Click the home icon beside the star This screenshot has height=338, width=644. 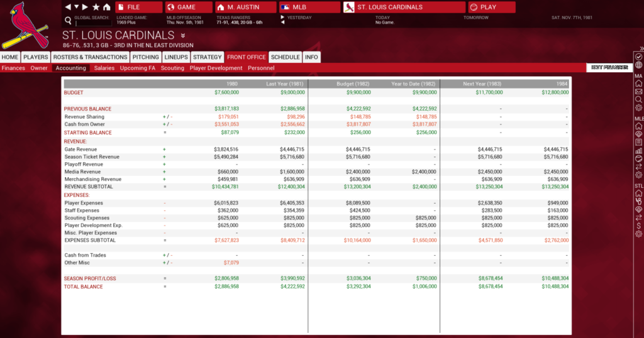click(106, 7)
